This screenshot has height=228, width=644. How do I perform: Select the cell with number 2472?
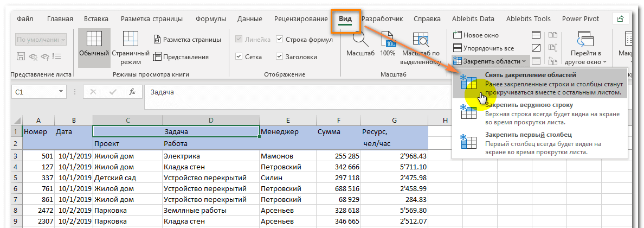(38, 210)
